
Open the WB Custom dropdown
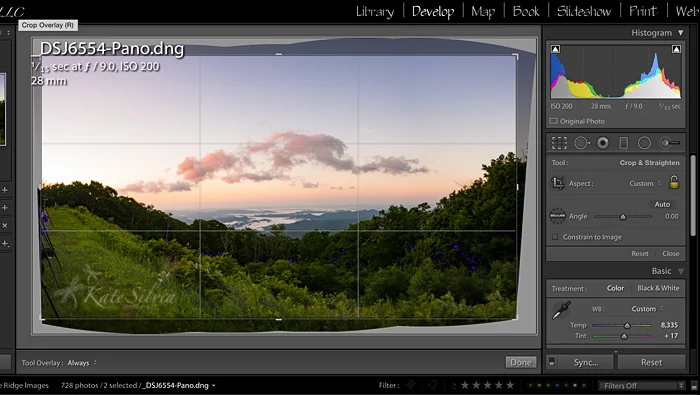pos(647,308)
